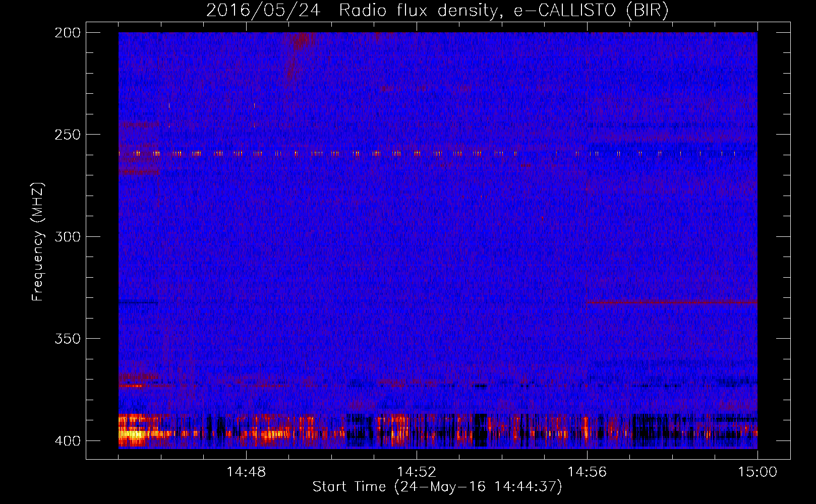Image resolution: width=816 pixels, height=504 pixels.
Task: Click the 350 frequency tick label
Action: [68, 339]
